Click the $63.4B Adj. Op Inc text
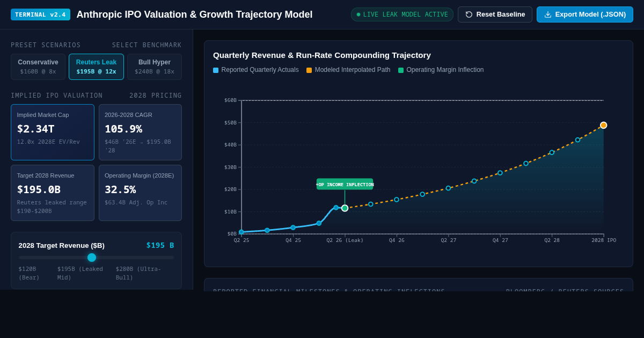644x338 pixels. point(136,202)
